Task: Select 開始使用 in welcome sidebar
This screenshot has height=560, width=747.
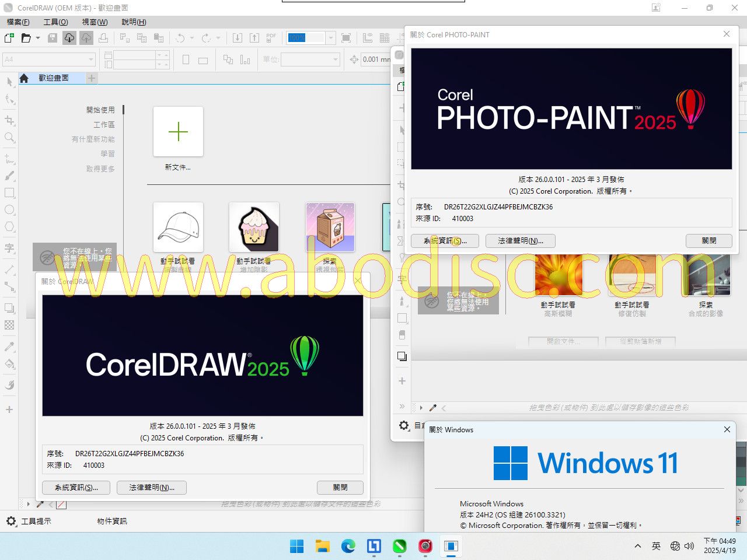Action: tap(101, 110)
